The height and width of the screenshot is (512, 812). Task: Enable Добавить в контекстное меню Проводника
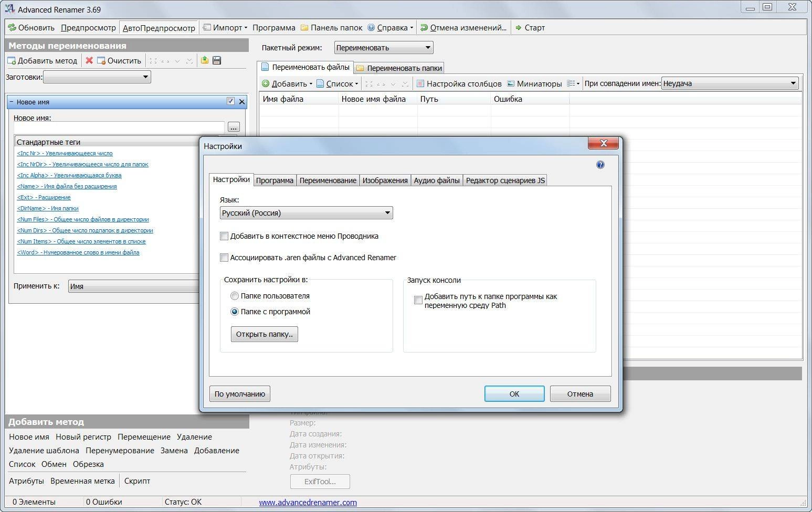pyautogui.click(x=224, y=236)
